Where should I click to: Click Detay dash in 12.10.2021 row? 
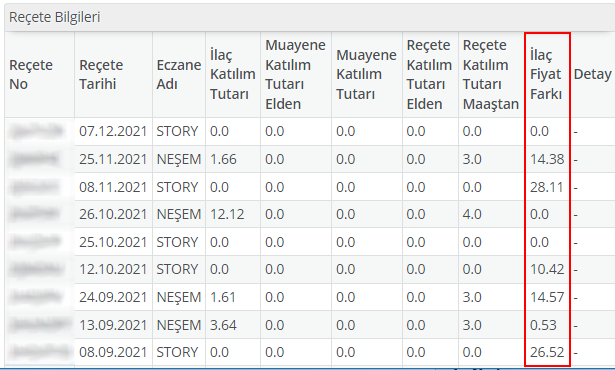point(575,270)
